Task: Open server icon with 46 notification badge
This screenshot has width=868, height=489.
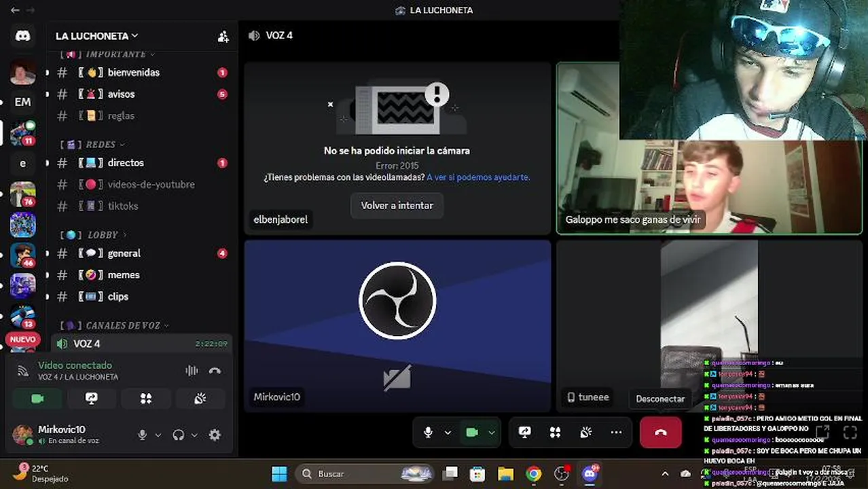Action: (22, 255)
